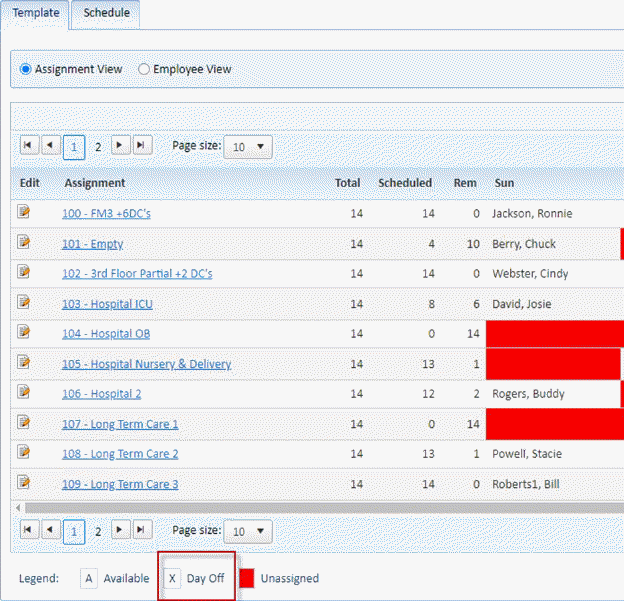Open 103 - Hospital ICU assignment link

[x=107, y=304]
